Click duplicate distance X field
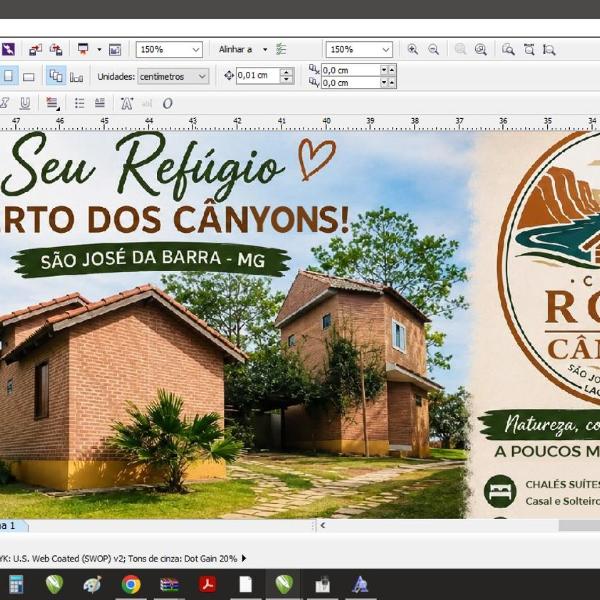 tap(351, 70)
